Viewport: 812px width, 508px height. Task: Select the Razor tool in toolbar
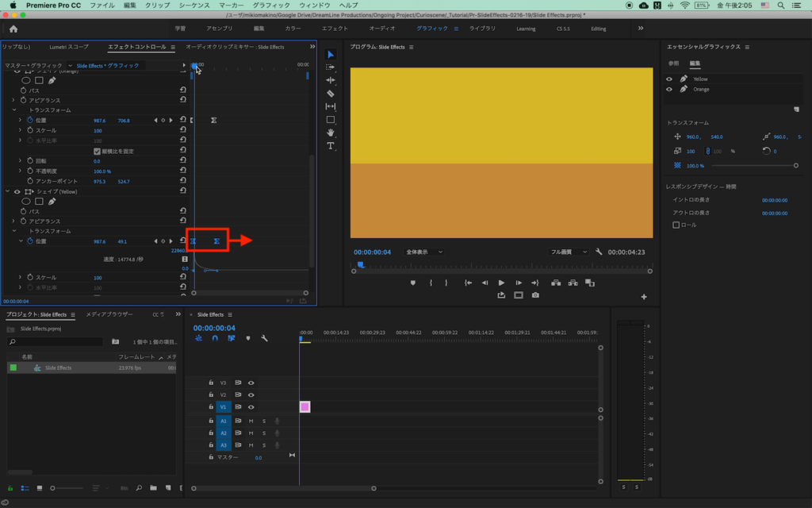pos(331,94)
